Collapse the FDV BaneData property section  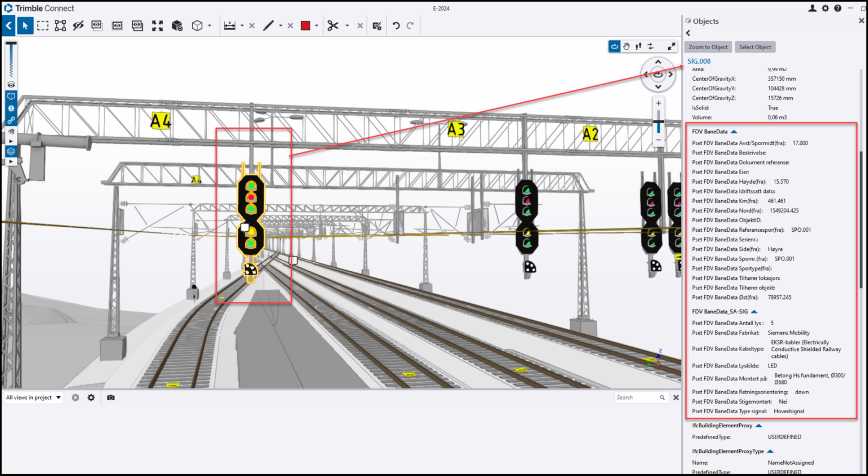pyautogui.click(x=734, y=131)
